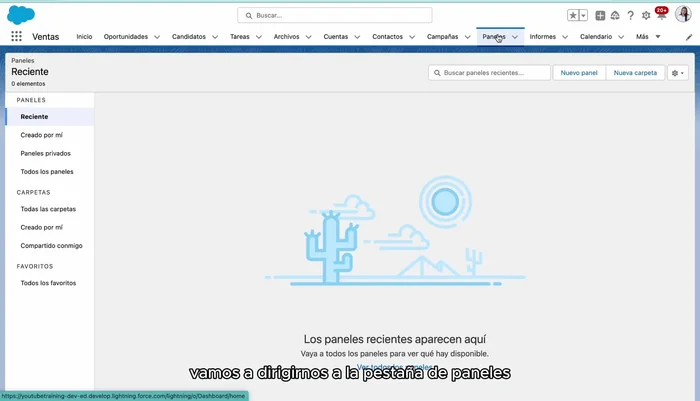Viewport: 700px width, 401px height.
Task: Open the user profile avatar
Action: (x=683, y=14)
